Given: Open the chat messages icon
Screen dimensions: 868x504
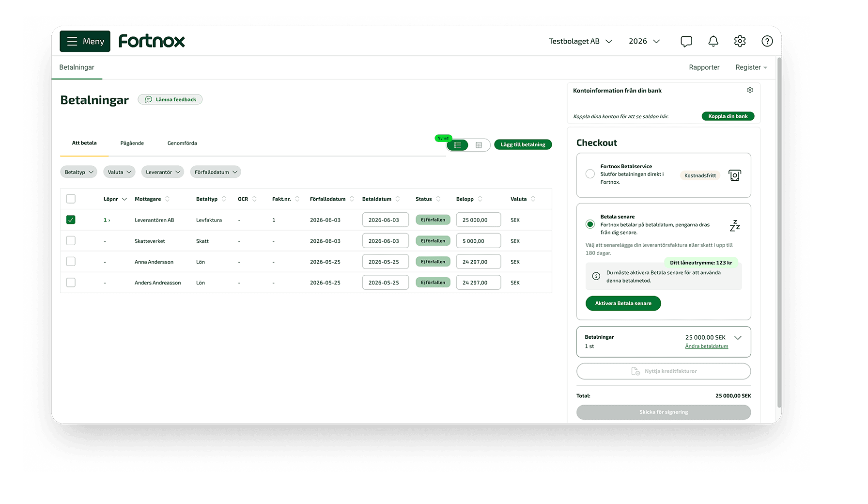Looking at the screenshot, I should 686,41.
